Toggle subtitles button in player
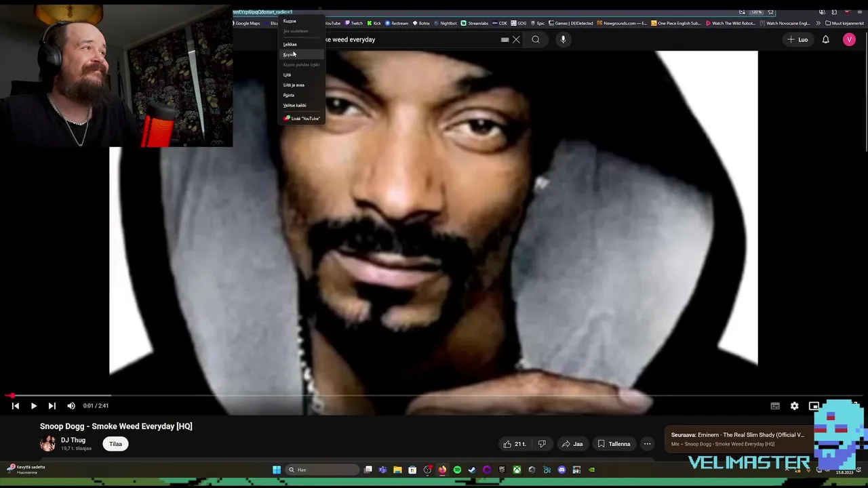Image resolution: width=868 pixels, height=488 pixels. (775, 406)
